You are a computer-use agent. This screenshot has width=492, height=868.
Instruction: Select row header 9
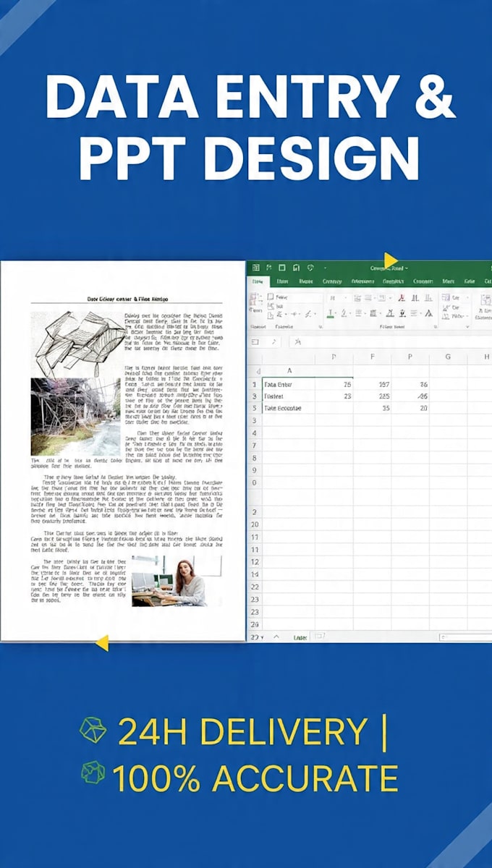[x=254, y=470]
